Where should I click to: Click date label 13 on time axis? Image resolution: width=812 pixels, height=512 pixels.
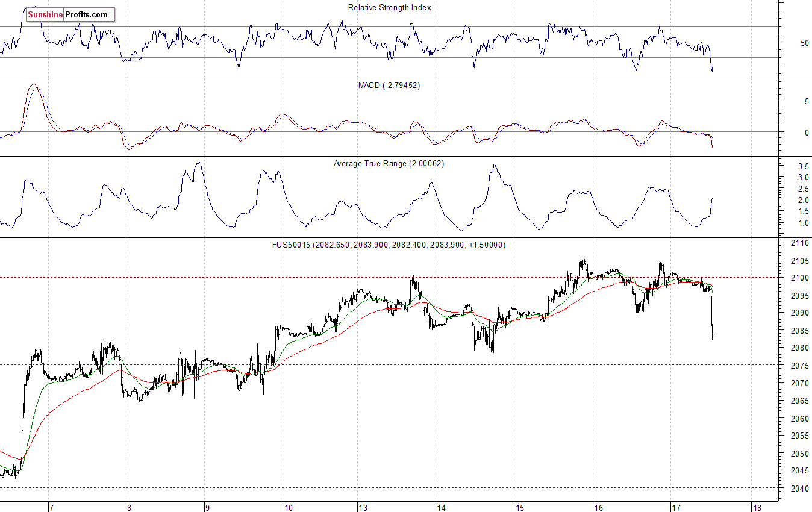364,507
